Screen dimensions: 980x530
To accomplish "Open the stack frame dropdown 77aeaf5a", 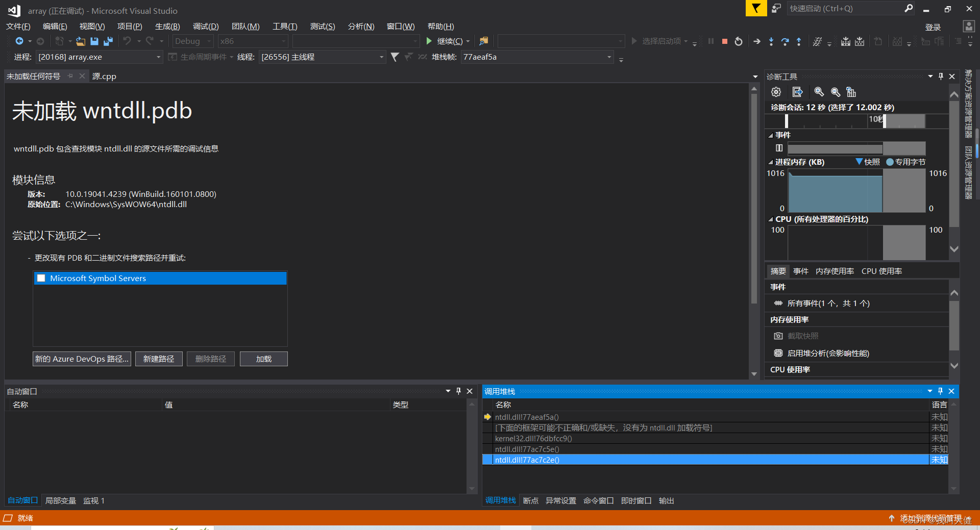I will pyautogui.click(x=537, y=57).
